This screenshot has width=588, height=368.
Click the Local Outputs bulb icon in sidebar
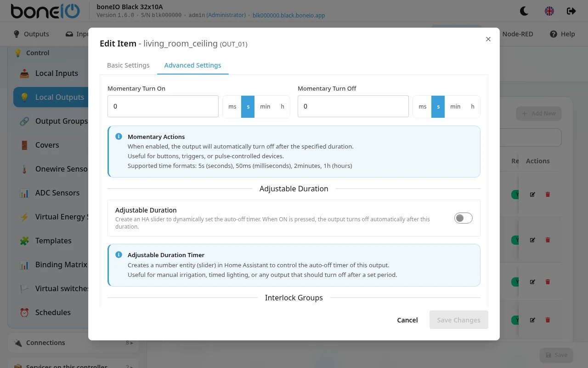point(24,97)
